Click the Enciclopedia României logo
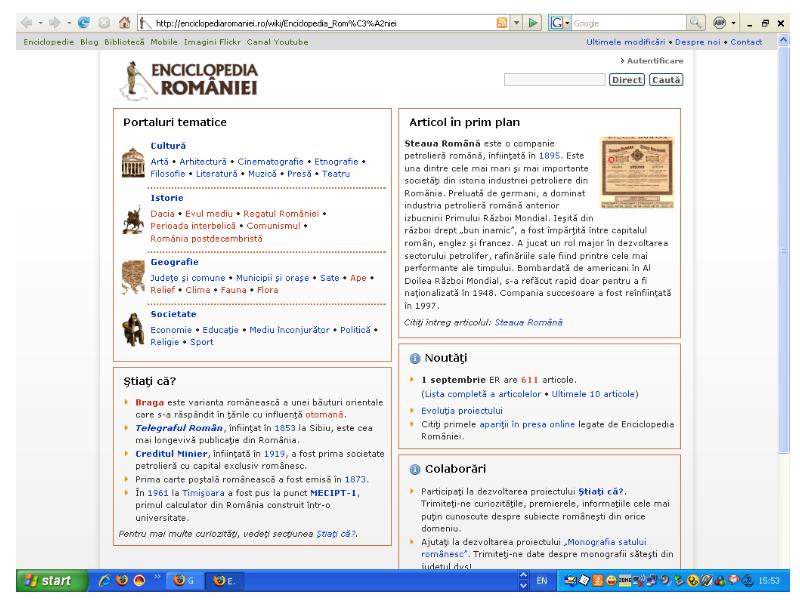Image resolution: width=800 pixels, height=600 pixels. pyautogui.click(x=189, y=80)
